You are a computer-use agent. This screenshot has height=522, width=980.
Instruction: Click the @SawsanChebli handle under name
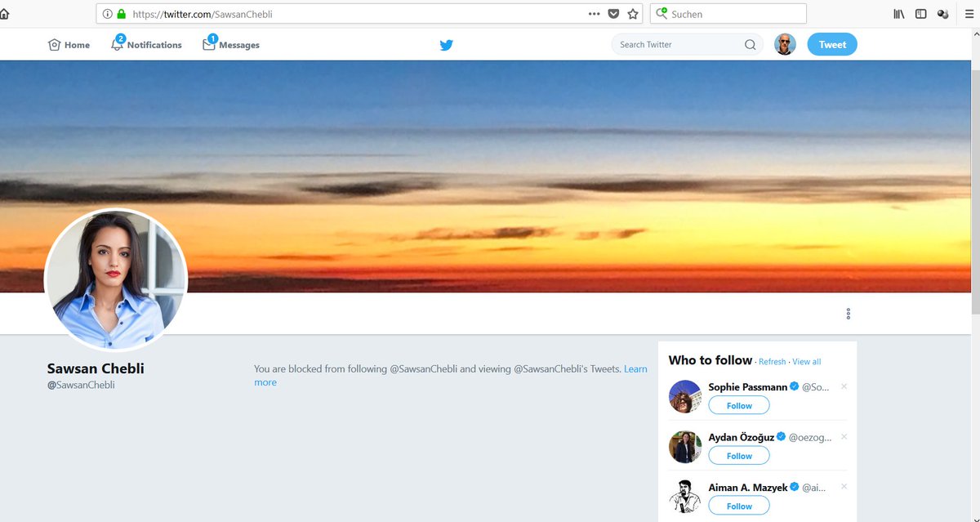point(81,385)
